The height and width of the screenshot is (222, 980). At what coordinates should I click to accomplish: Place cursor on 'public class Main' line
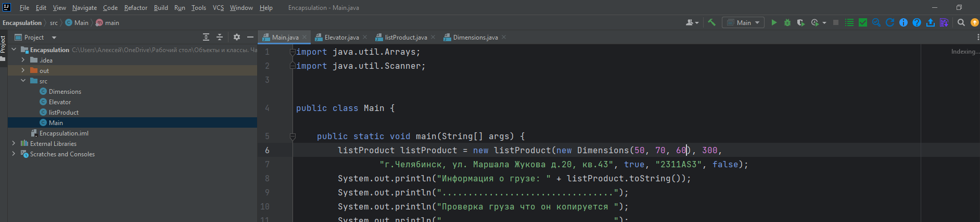click(x=345, y=108)
